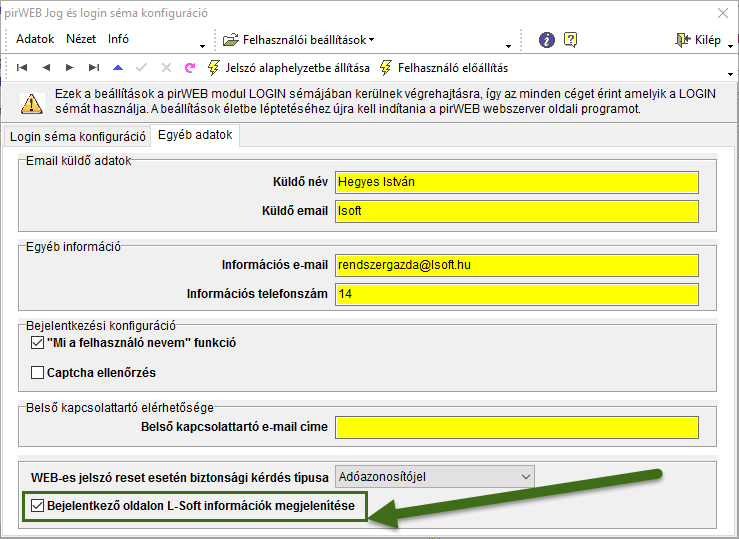Go to the next record
This screenshot has width=739, height=539.
pyautogui.click(x=70, y=68)
